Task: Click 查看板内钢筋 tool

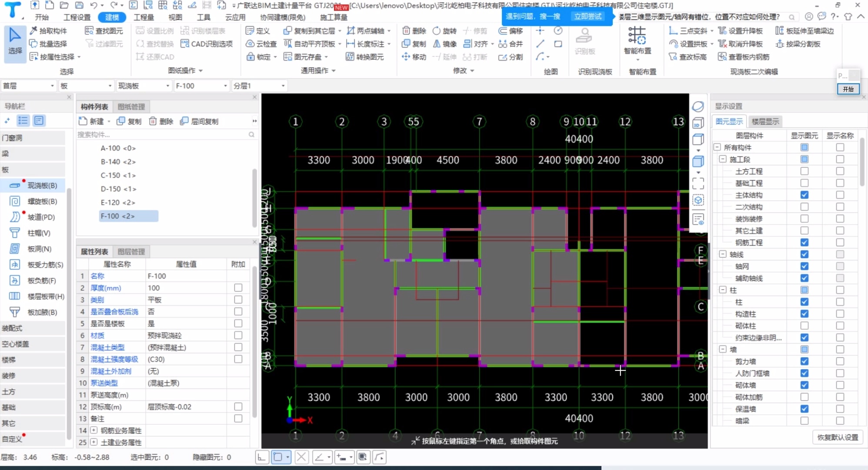Action: point(744,57)
